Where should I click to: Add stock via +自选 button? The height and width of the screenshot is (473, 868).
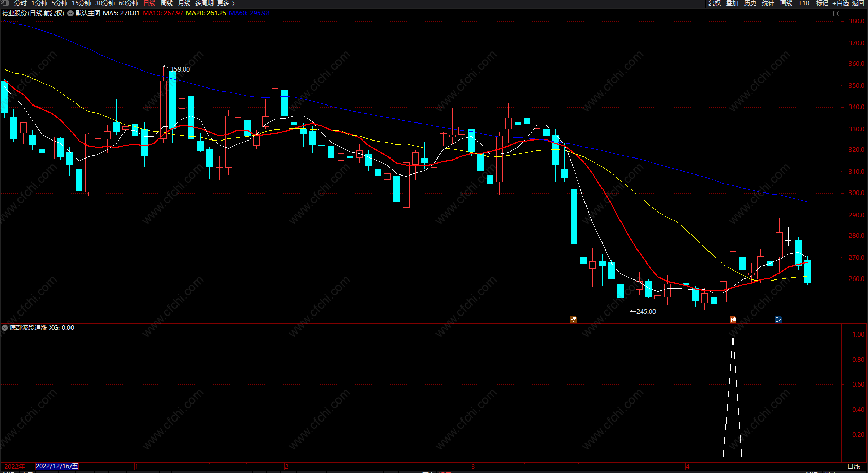click(x=841, y=3)
